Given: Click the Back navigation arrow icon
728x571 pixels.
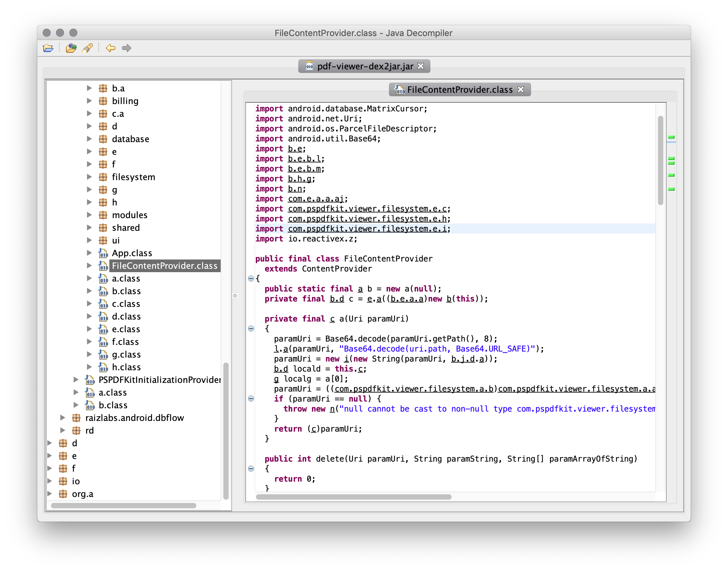Looking at the screenshot, I should 111,48.
